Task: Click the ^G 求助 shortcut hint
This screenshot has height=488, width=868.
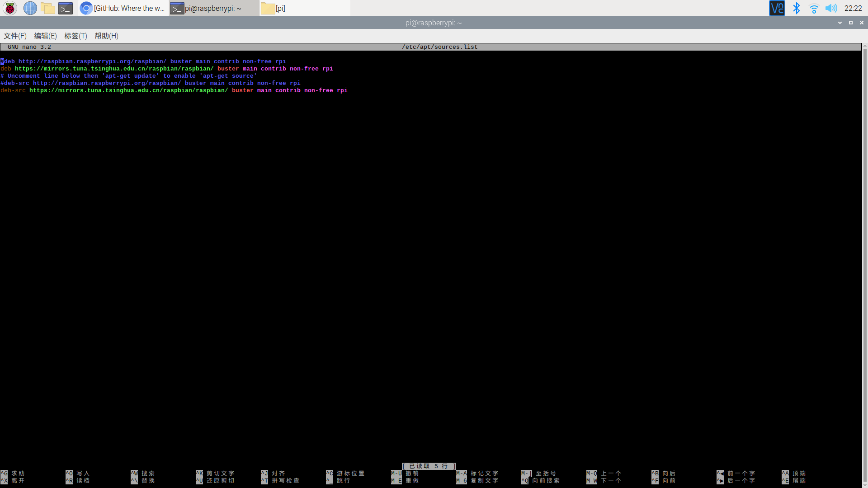Action: pyautogui.click(x=13, y=474)
